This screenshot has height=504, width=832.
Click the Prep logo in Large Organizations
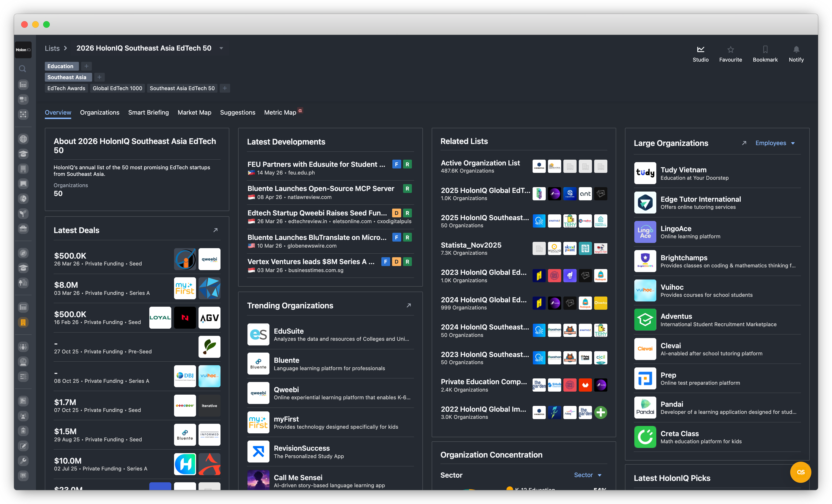pos(645,378)
